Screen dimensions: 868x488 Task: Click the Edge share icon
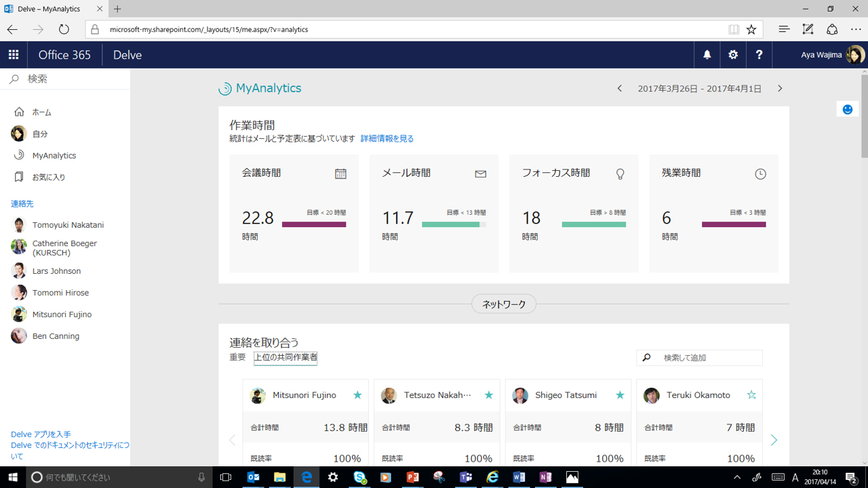832,29
